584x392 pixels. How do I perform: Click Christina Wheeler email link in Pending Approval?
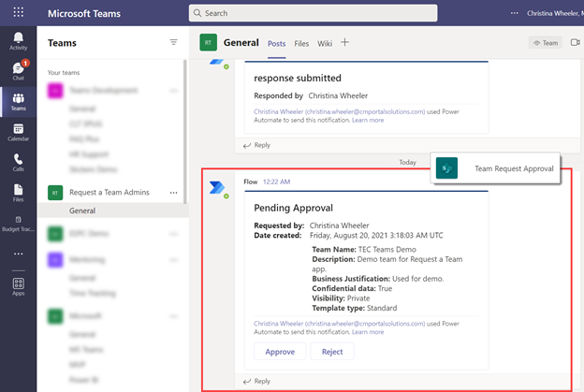pos(340,324)
